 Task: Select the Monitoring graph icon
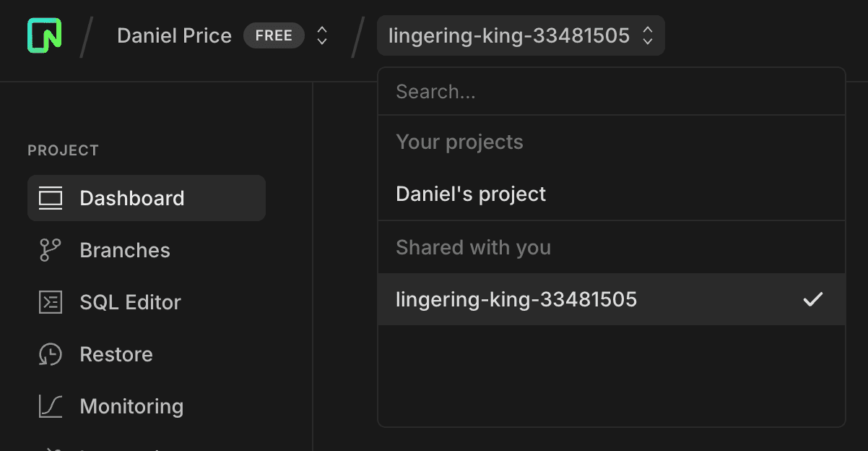(51, 406)
